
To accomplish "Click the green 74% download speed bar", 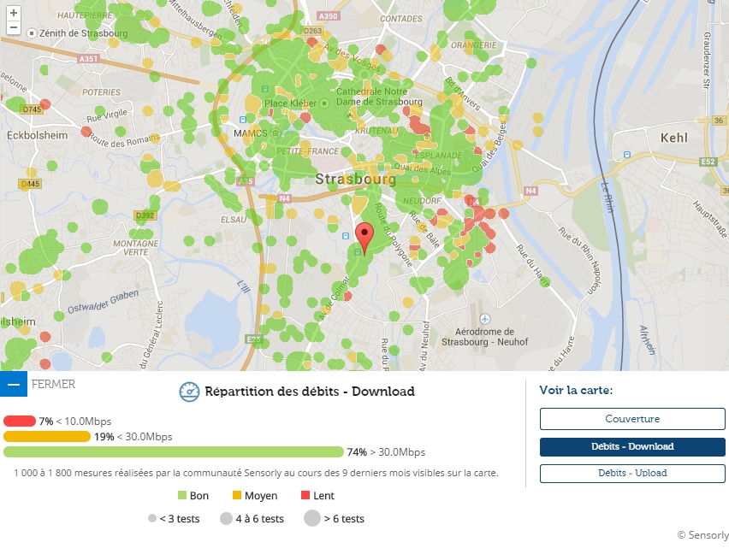I will [174, 451].
